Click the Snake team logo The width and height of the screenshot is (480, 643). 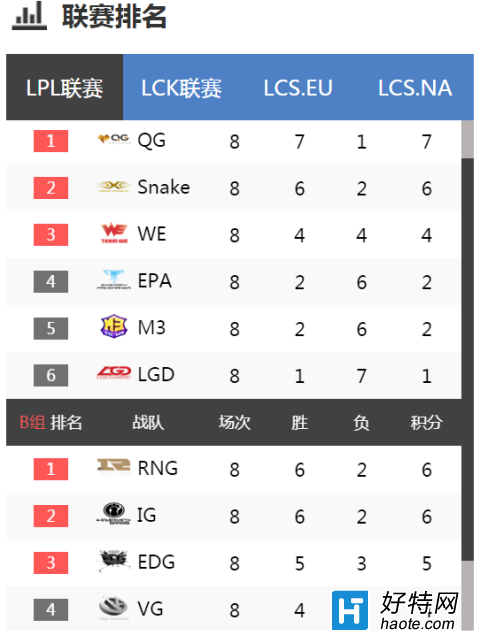(x=114, y=187)
